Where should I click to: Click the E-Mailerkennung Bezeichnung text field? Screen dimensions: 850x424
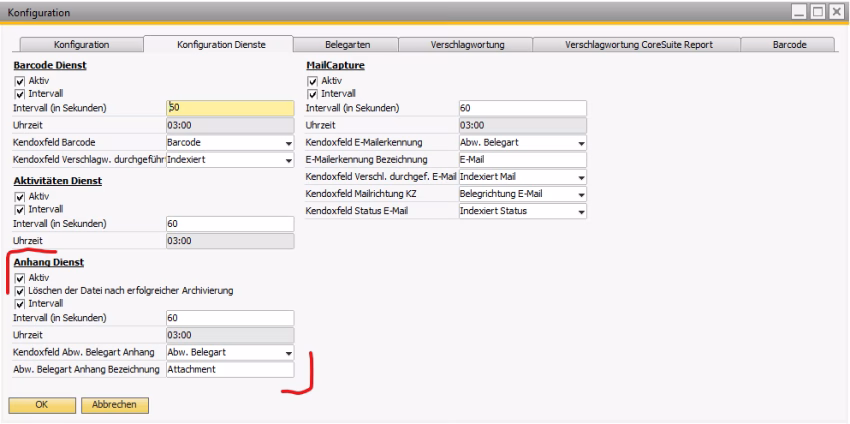521,159
